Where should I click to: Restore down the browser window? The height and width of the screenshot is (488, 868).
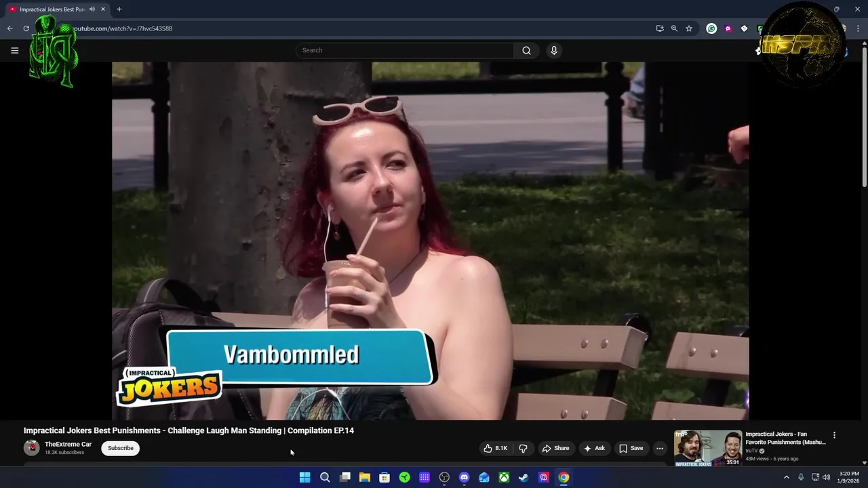click(836, 9)
